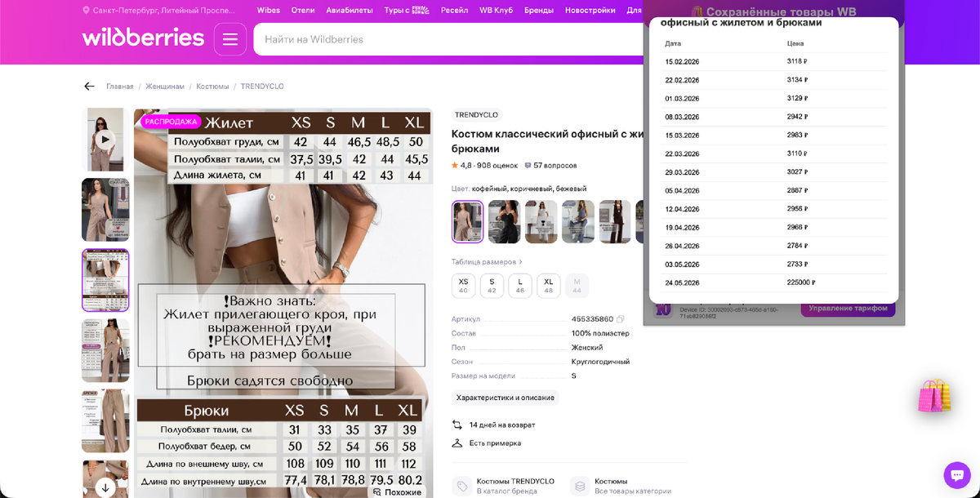Viewport: 980px width, 498px height.
Task: Open Отели in top navigation
Action: [x=303, y=11]
